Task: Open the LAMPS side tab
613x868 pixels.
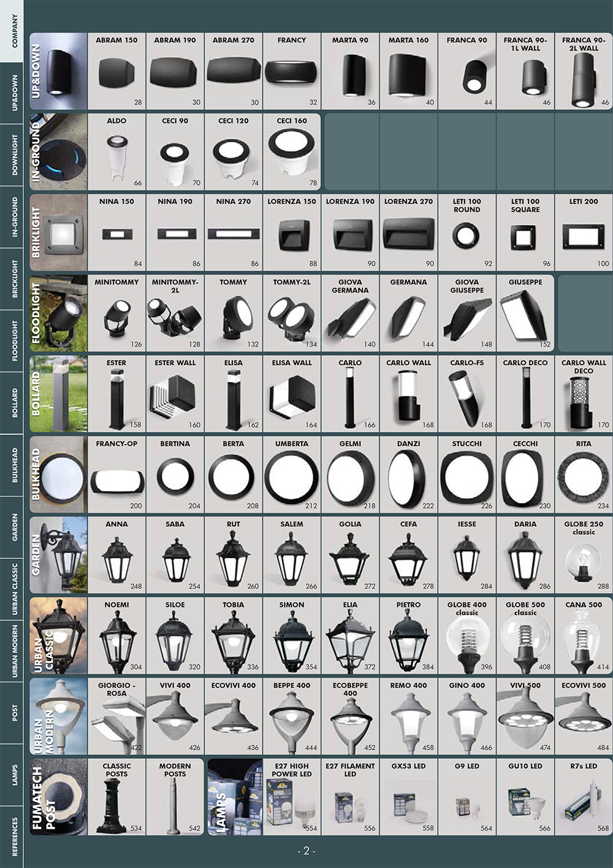Action: coord(12,774)
